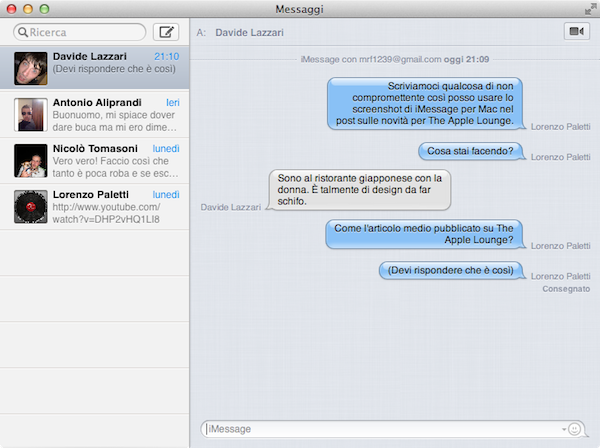Click Antonio Aliprandi's avatar photo

tap(31, 114)
